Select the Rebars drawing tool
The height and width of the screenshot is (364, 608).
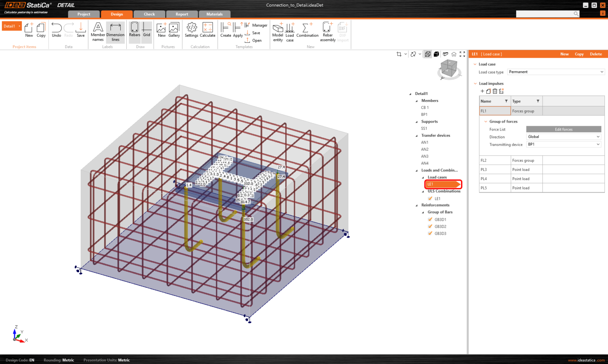click(135, 31)
